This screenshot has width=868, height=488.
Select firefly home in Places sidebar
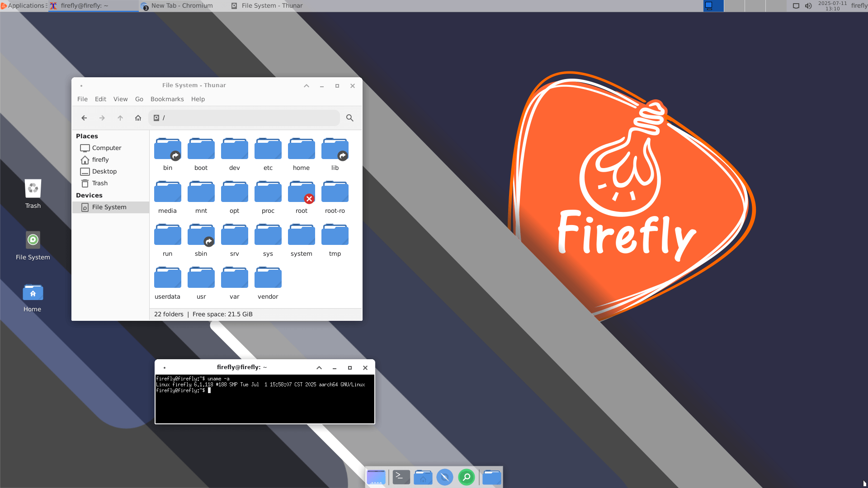coord(111,160)
